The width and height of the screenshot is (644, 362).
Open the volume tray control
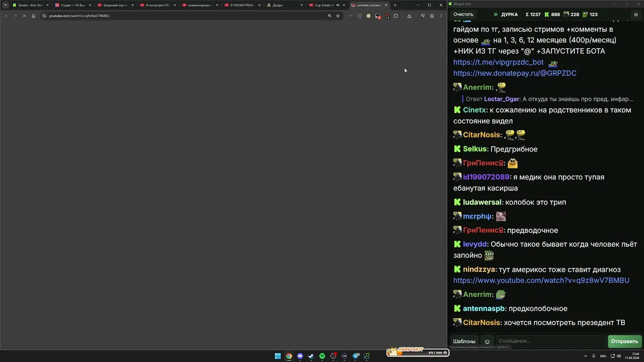click(x=619, y=356)
